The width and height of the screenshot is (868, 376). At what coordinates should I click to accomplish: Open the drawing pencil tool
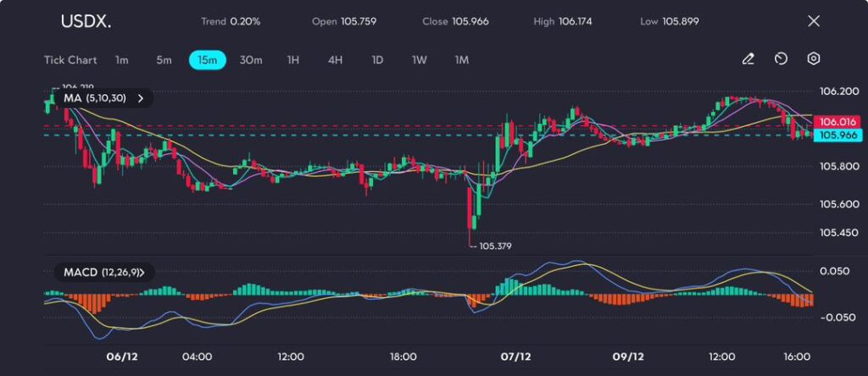click(748, 59)
